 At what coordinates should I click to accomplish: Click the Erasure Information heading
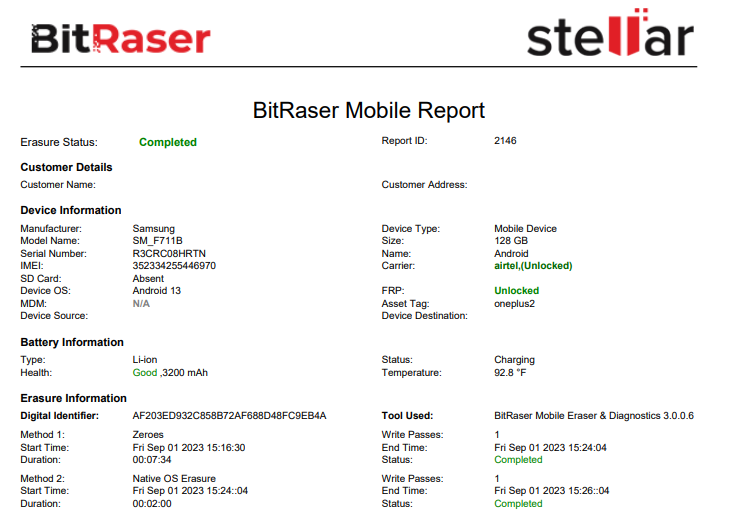click(x=73, y=398)
